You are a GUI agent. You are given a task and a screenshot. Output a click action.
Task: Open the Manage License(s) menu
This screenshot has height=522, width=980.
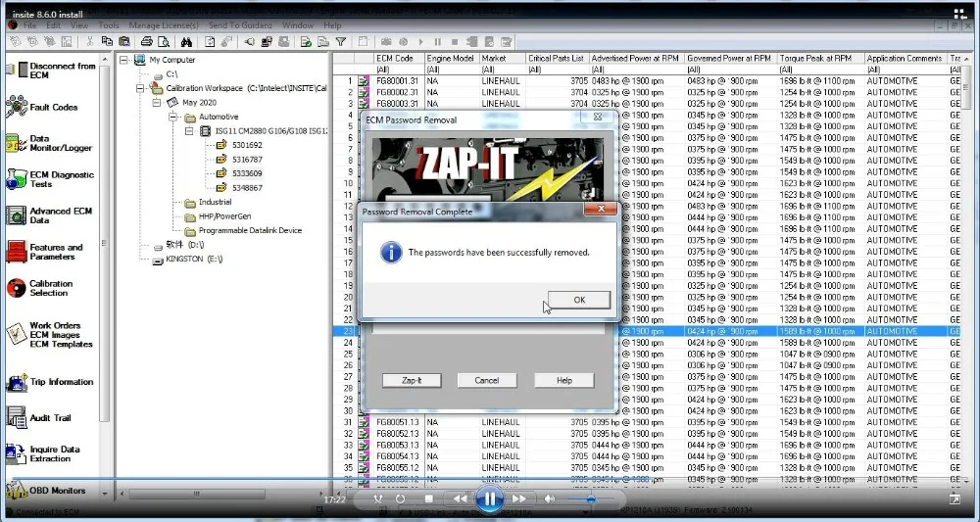(164, 25)
